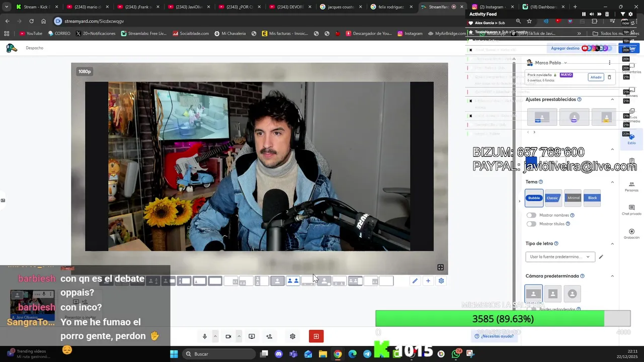Open the font dropdown Usar la fuente predeterminada

(560, 257)
